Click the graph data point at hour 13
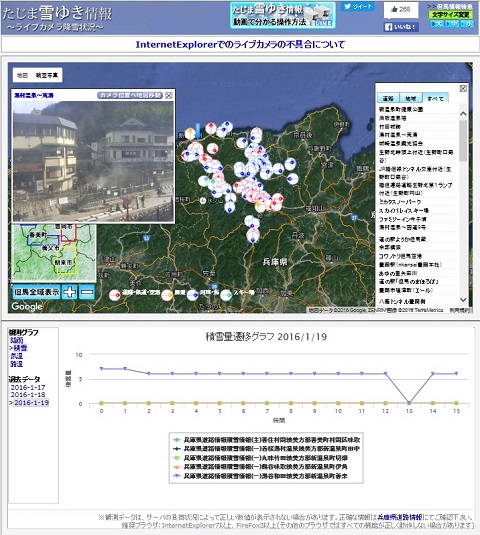The height and width of the screenshot is (535, 480). pyautogui.click(x=409, y=403)
